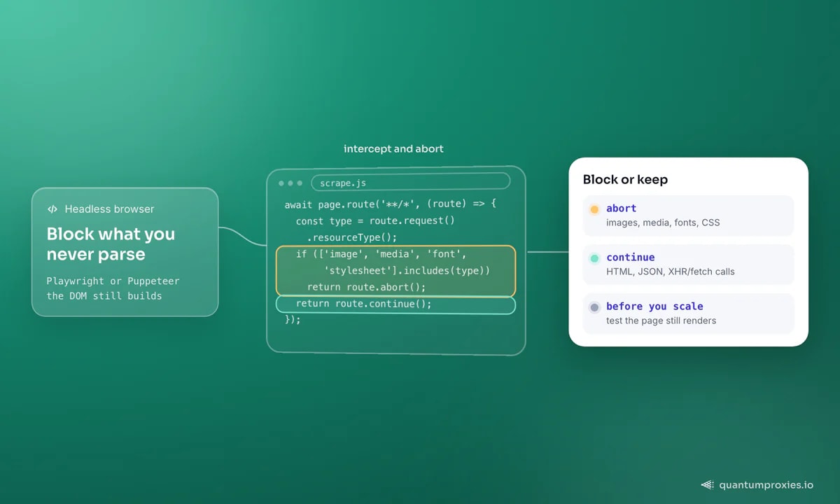Select the continue card
This screenshot has height=504, width=840.
pyautogui.click(x=689, y=265)
